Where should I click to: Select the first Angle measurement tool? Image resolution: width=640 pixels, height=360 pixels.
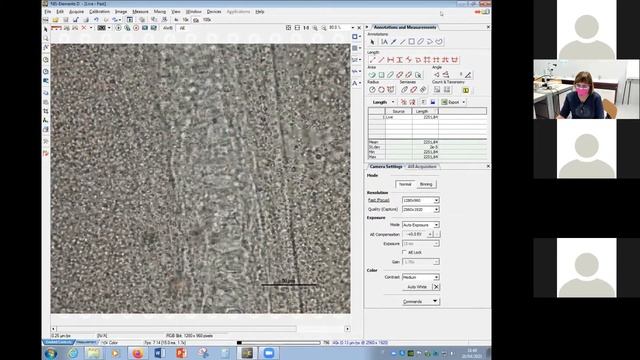pos(437,75)
